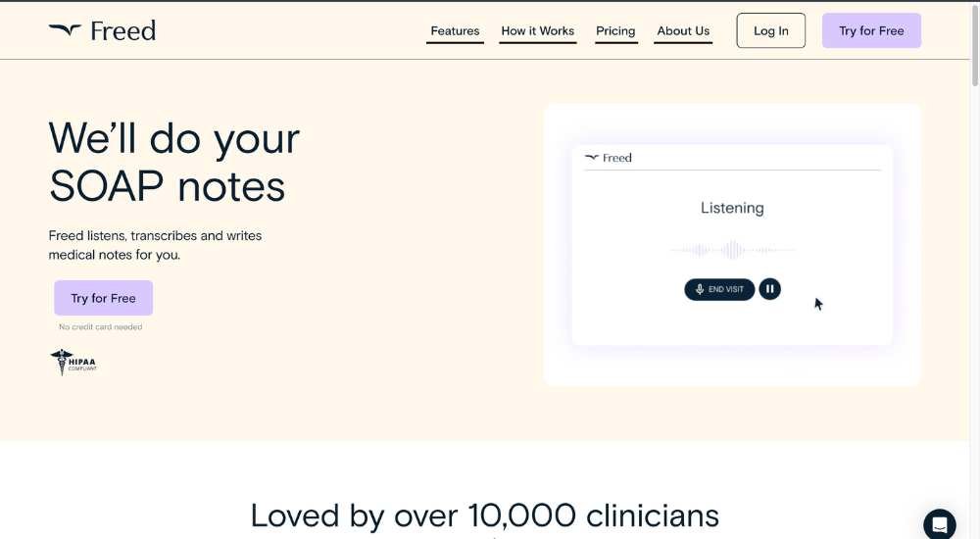Click small Freed logo inside demo card
The height and width of the screenshot is (539, 980).
tap(609, 158)
